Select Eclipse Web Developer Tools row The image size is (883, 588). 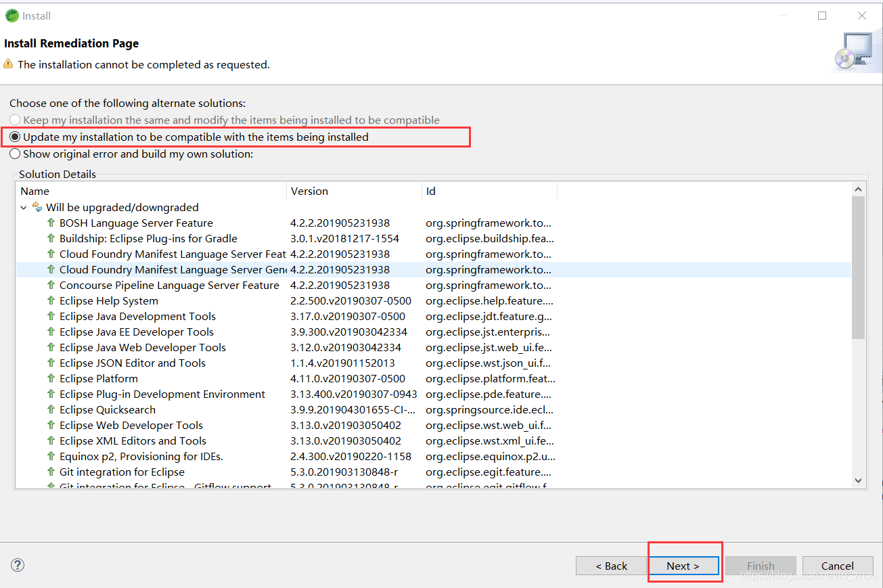tap(433, 425)
